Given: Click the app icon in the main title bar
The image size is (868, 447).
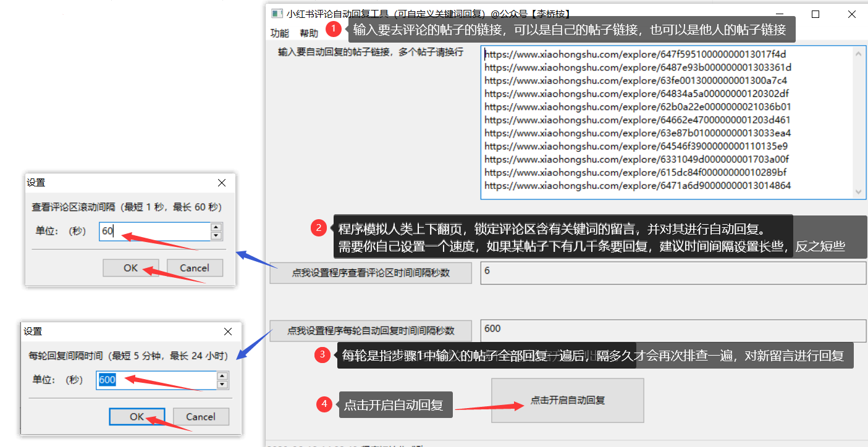Looking at the screenshot, I should click(x=277, y=14).
